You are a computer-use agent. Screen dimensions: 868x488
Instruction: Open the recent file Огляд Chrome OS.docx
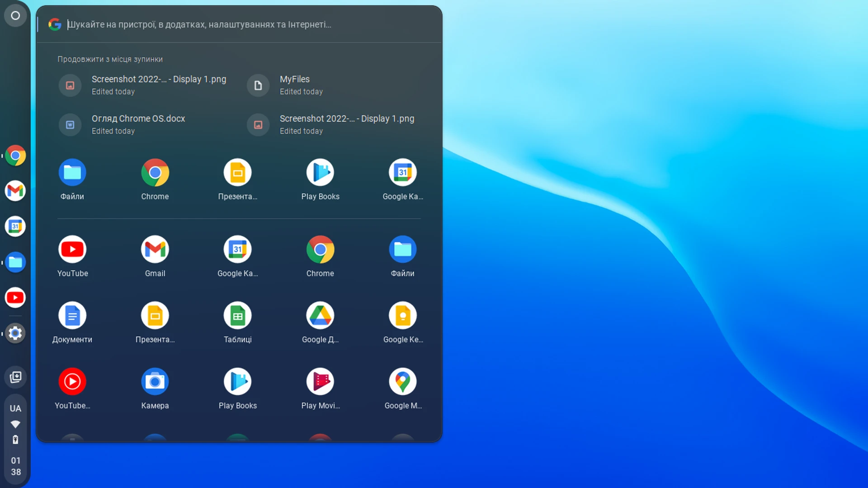pyautogui.click(x=138, y=124)
